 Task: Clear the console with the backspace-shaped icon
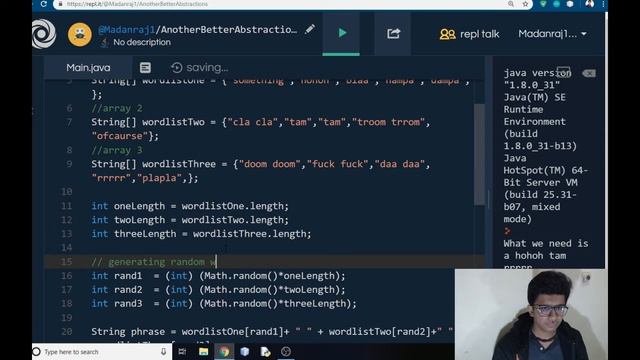[x=589, y=73]
